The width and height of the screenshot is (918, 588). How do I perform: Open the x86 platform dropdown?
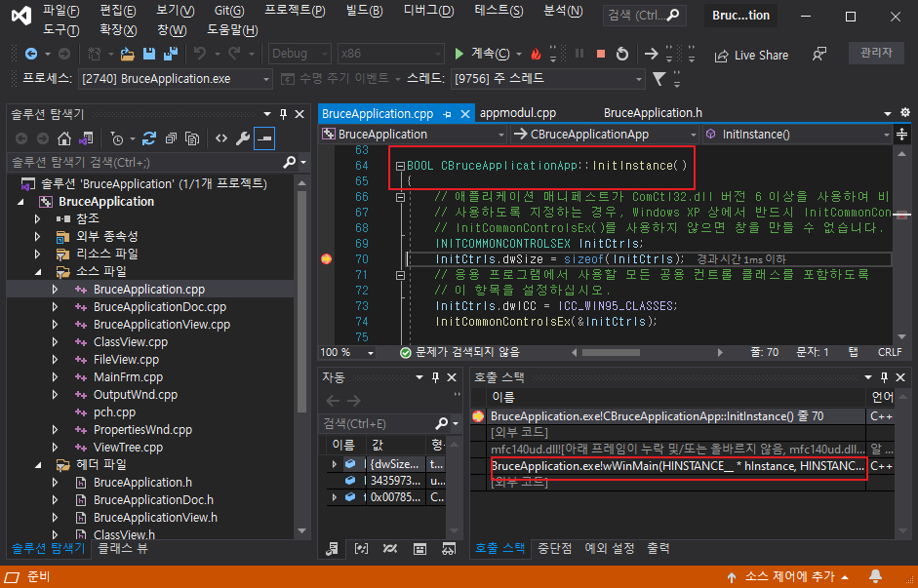click(390, 54)
